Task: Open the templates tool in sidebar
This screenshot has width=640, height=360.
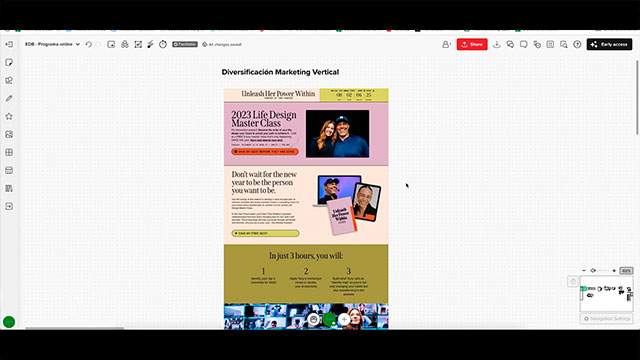Action: 9,170
